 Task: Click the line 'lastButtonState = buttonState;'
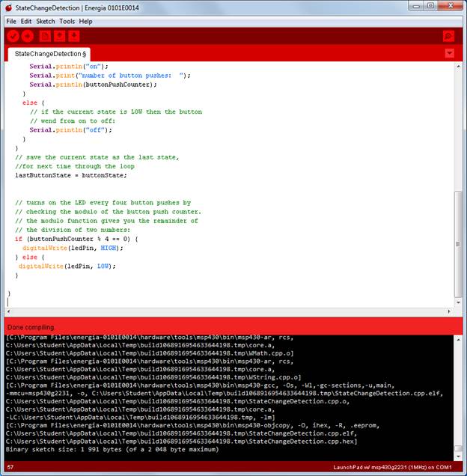(x=71, y=175)
